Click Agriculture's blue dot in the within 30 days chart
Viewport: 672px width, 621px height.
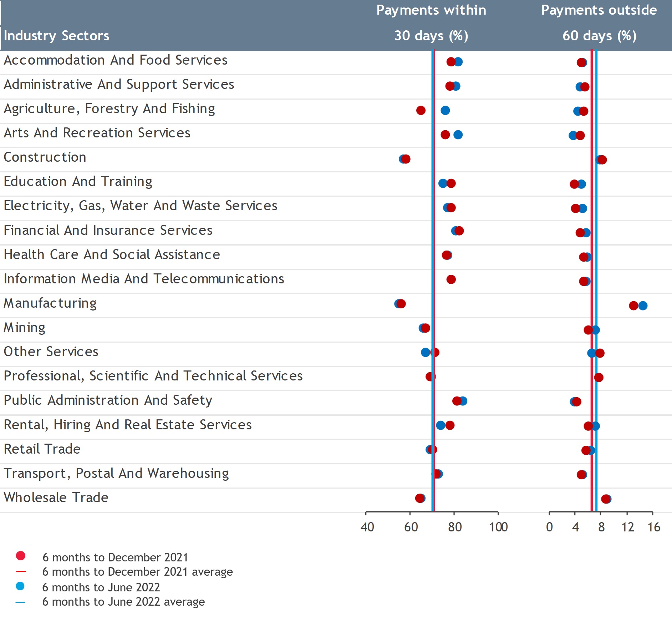pos(445,110)
